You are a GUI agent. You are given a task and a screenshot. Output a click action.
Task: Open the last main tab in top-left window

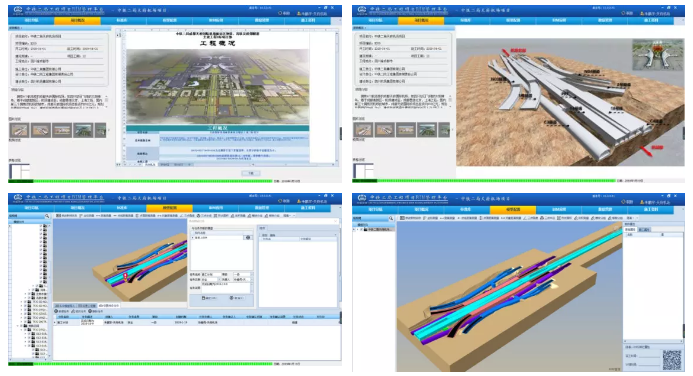pyautogui.click(x=308, y=20)
